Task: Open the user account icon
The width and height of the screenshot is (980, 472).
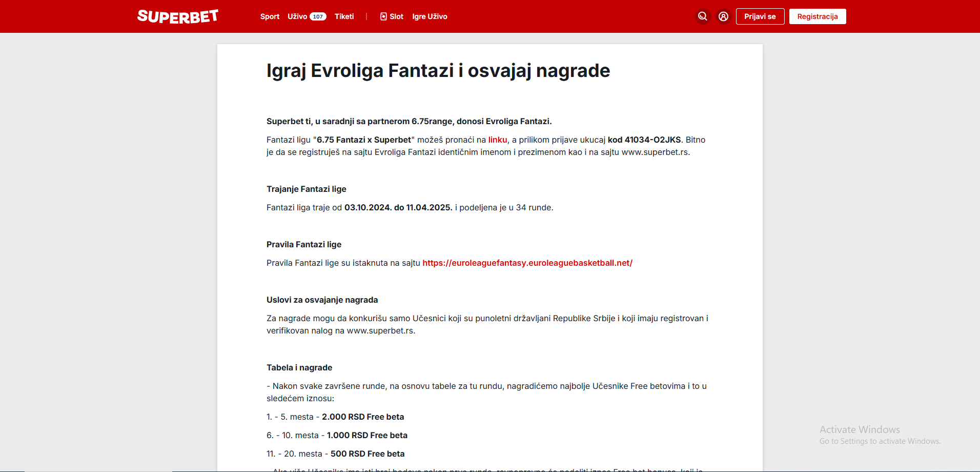Action: [x=723, y=16]
